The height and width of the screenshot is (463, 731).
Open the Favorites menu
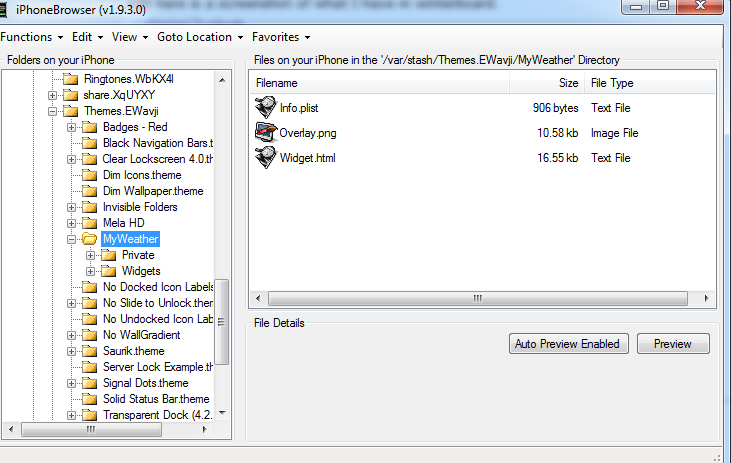pyautogui.click(x=281, y=37)
